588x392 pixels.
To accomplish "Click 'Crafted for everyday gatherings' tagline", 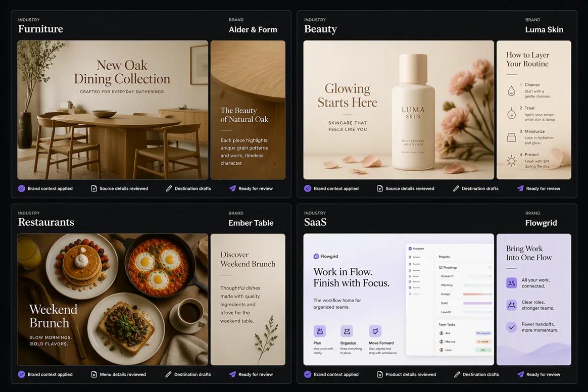I will point(122,91).
